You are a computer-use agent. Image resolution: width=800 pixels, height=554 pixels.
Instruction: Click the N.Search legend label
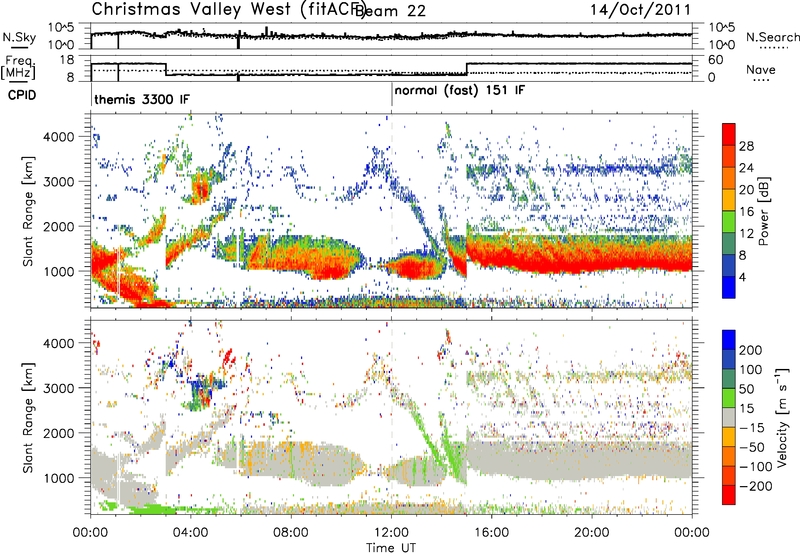(772, 37)
